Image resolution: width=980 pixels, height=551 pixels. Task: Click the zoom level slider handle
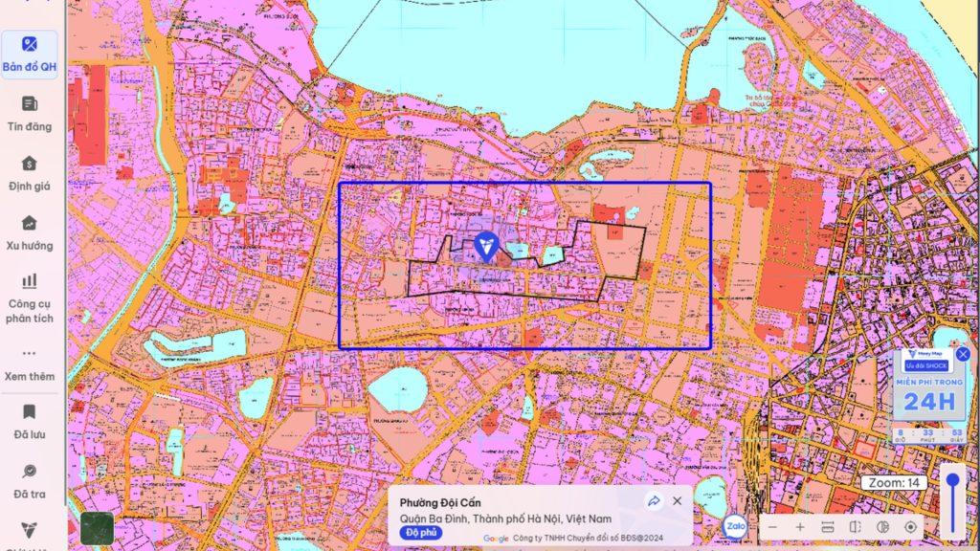pyautogui.click(x=952, y=481)
